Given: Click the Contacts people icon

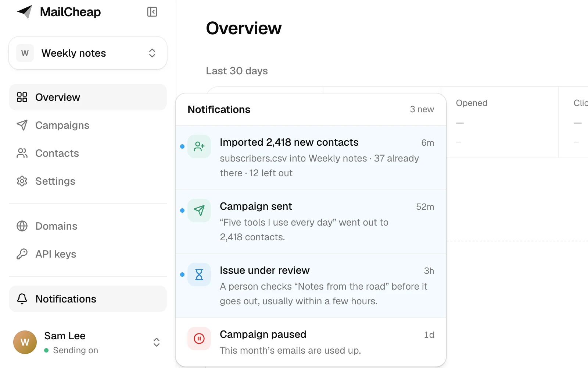Looking at the screenshot, I should (22, 153).
